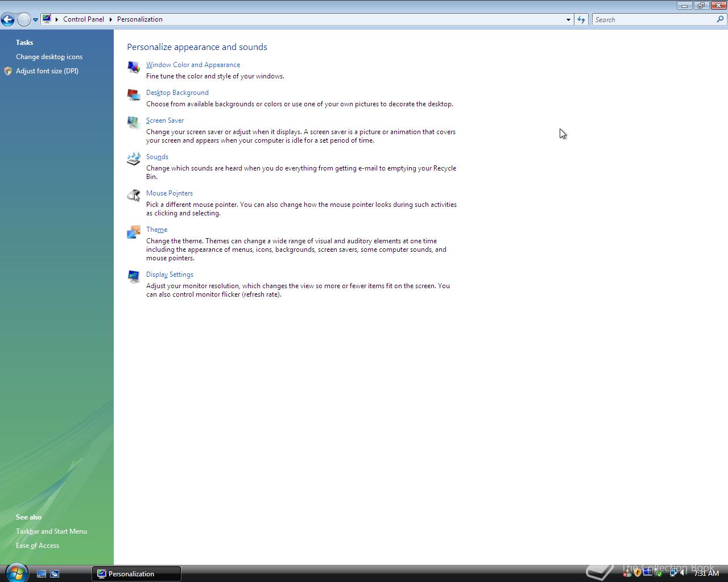The image size is (728, 582).
Task: Click the address bar location icon
Action: tap(47, 19)
